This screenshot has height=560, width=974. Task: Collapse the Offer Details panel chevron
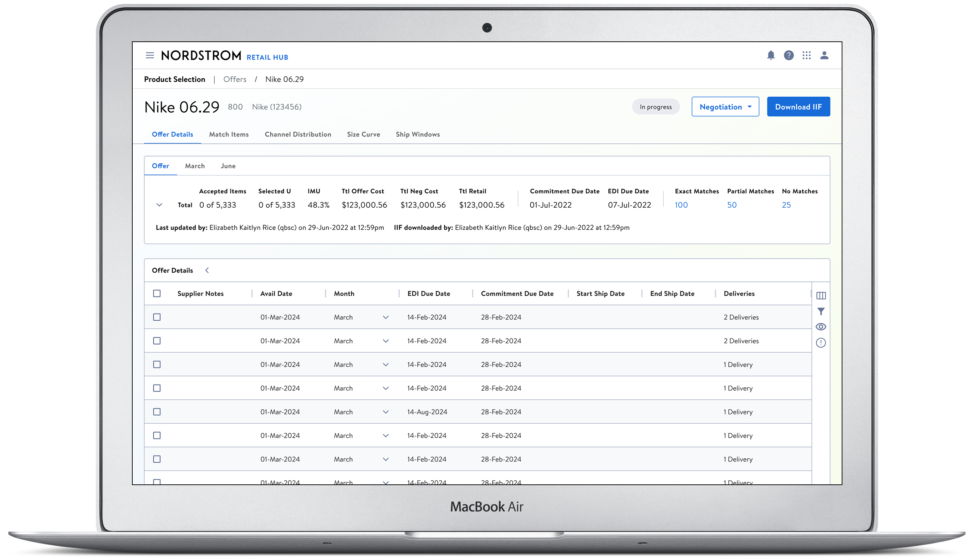[x=207, y=270]
